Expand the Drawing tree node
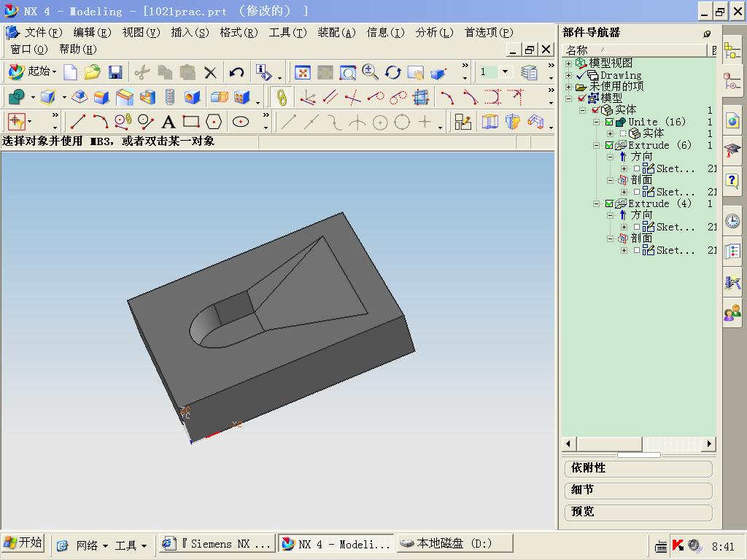The image size is (747, 560). point(568,75)
